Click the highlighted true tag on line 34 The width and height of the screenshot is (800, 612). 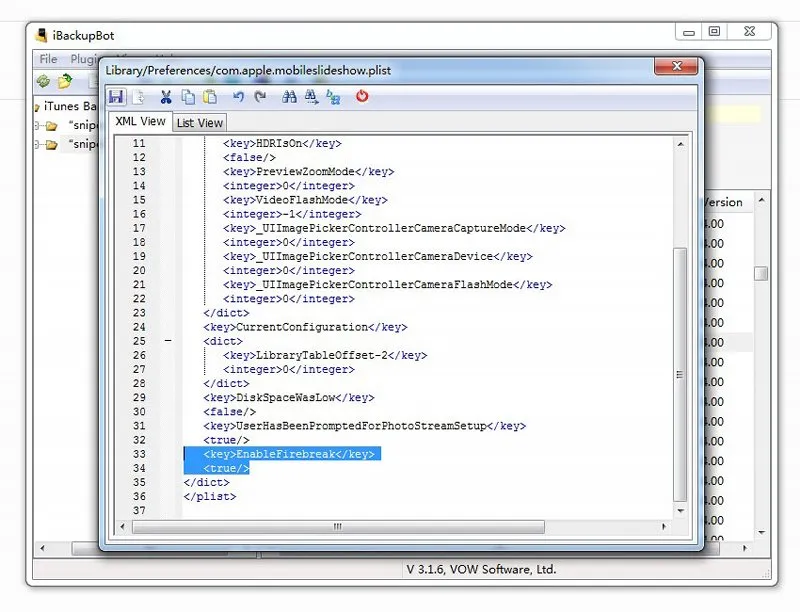(x=226, y=468)
